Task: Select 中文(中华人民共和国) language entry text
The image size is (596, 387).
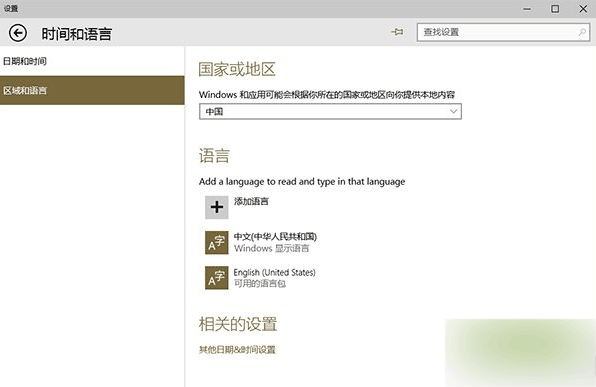Action: 275,237
